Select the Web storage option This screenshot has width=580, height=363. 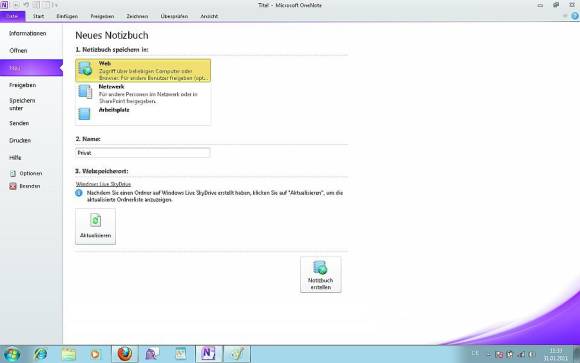click(x=143, y=70)
